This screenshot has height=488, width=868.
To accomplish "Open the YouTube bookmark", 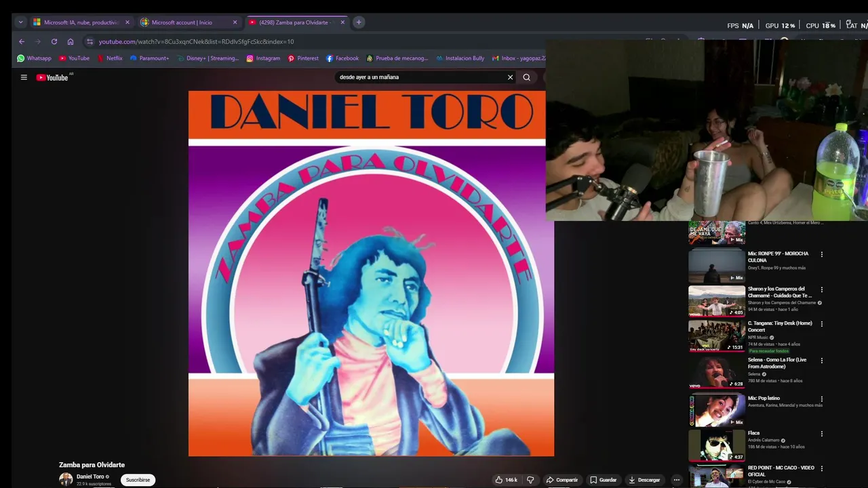I will (75, 58).
